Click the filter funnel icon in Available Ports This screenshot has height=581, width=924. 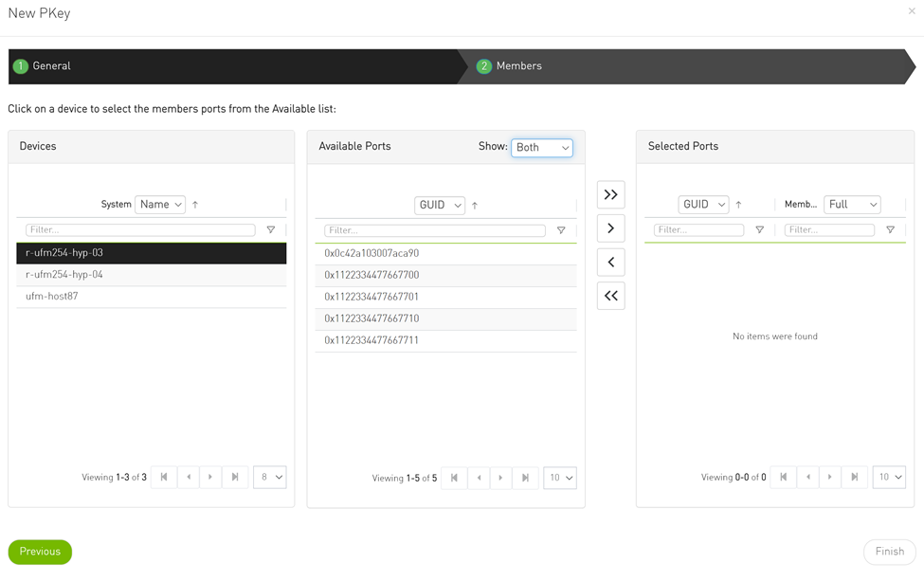click(561, 230)
